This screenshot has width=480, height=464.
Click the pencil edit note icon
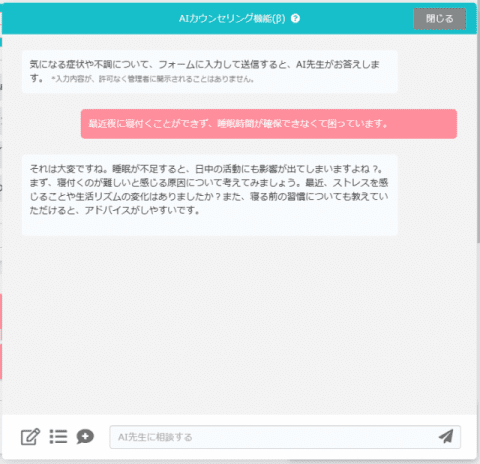(30, 437)
